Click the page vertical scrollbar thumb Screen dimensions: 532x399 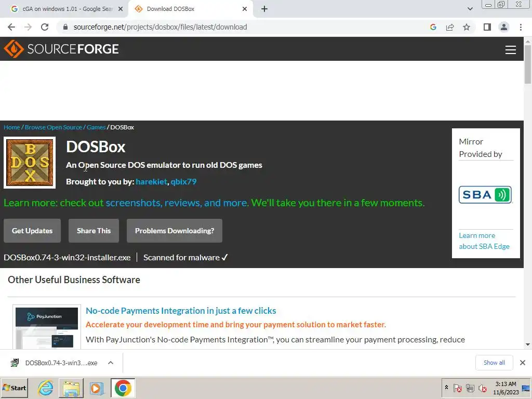click(528, 64)
